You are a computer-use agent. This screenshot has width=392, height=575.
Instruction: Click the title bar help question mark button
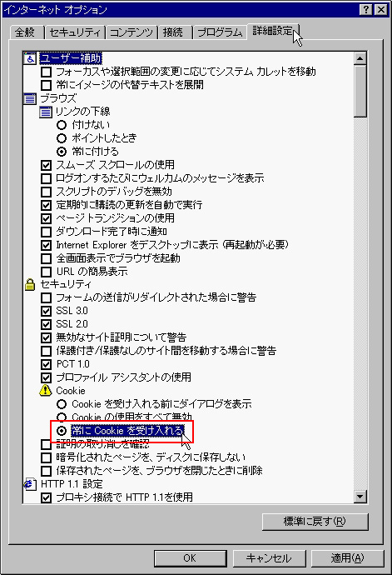(366, 10)
